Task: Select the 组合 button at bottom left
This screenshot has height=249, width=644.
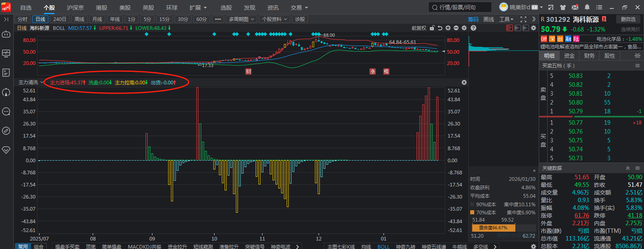Action: tap(39, 247)
